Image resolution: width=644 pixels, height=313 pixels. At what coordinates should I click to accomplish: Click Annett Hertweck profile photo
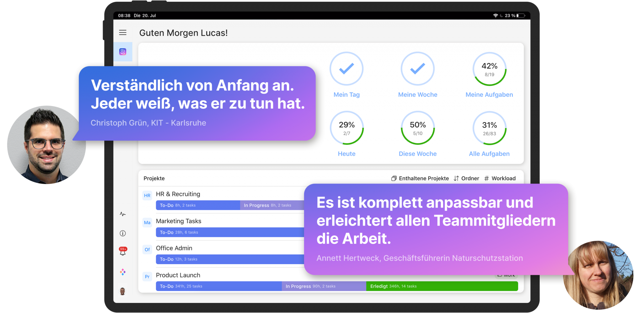(599, 275)
